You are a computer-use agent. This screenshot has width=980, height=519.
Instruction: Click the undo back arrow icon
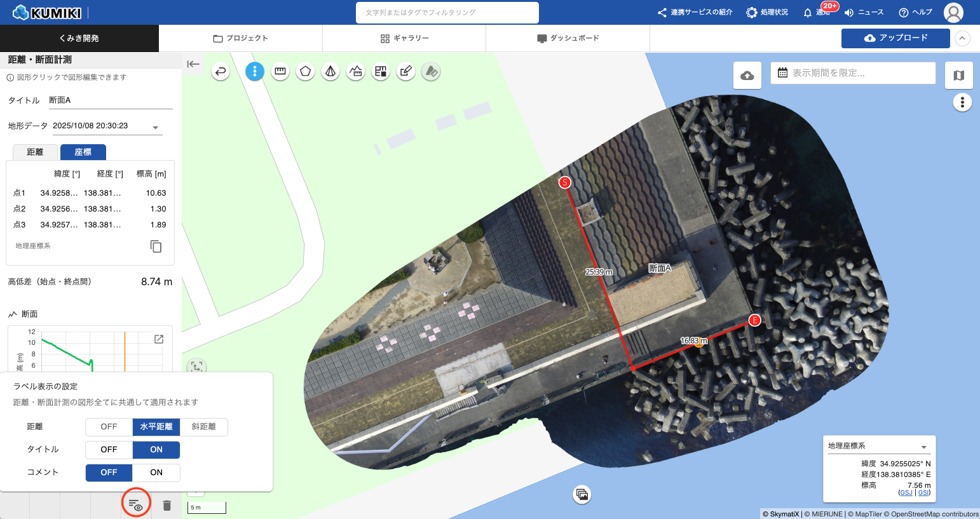[x=221, y=72]
